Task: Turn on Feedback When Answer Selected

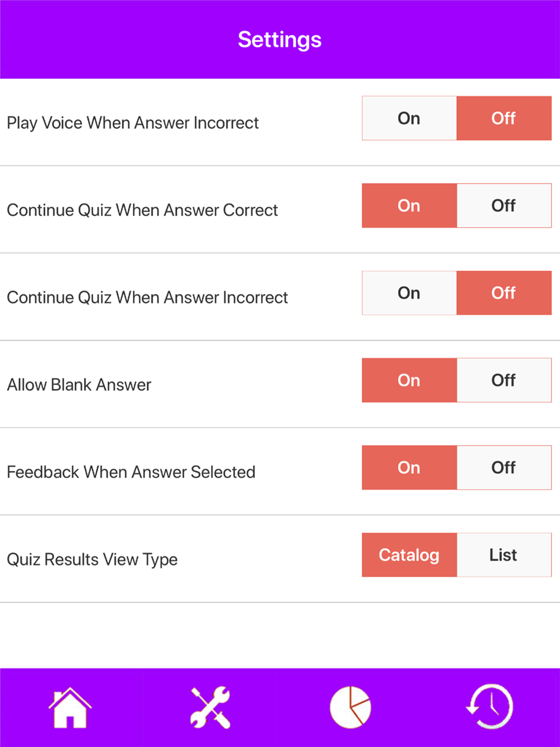Action: [x=409, y=468]
